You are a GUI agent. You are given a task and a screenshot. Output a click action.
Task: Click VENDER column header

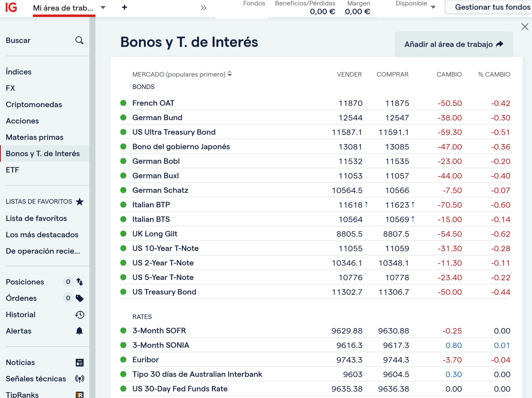(349, 74)
